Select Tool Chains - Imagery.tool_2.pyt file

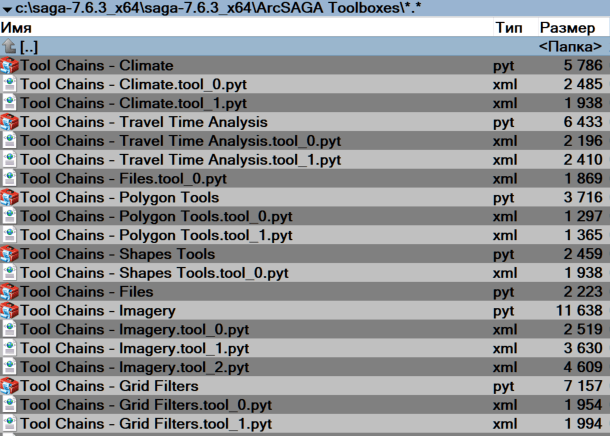pos(134,367)
